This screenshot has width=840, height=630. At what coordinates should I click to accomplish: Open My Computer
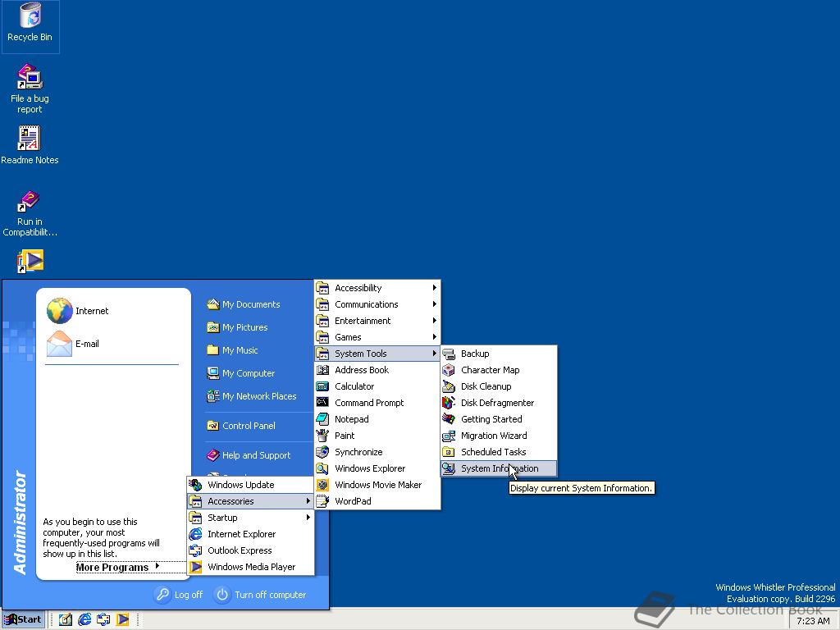pos(241,373)
